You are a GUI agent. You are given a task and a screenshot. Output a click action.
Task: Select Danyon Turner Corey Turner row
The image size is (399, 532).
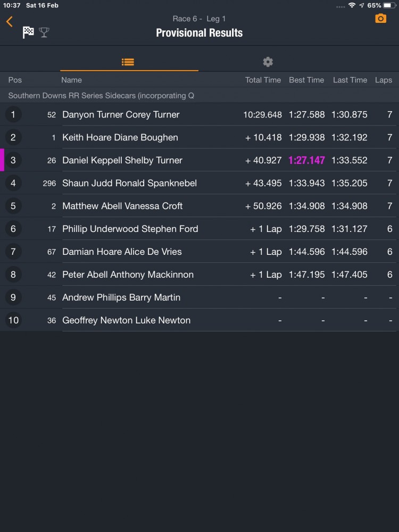point(121,114)
